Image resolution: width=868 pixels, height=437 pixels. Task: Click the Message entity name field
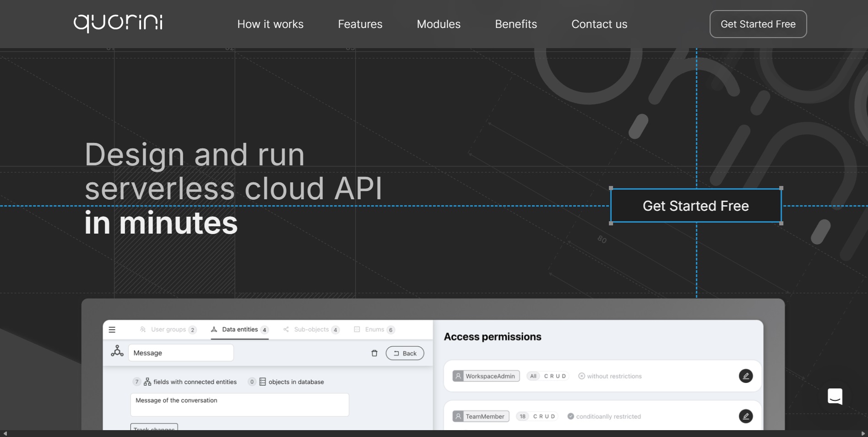coord(181,353)
